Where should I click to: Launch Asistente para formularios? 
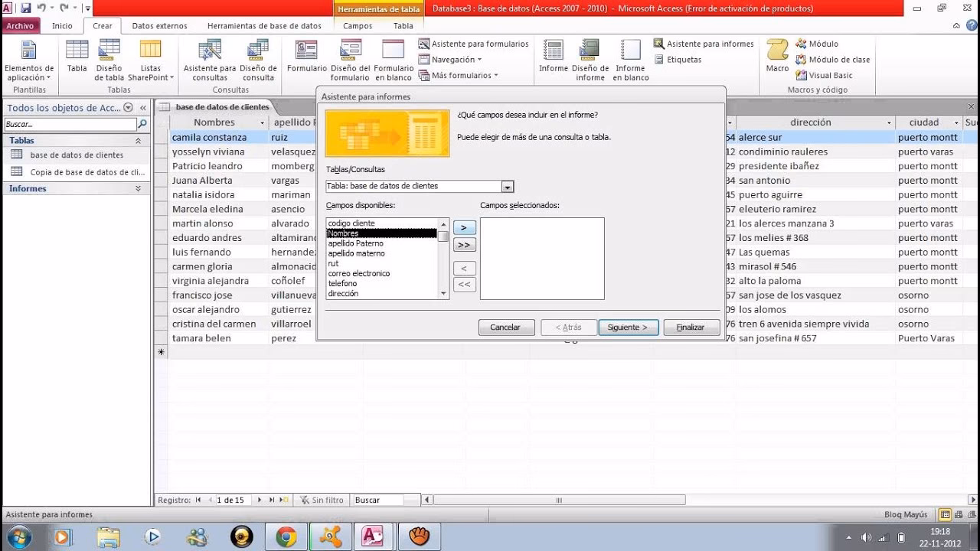click(474, 44)
